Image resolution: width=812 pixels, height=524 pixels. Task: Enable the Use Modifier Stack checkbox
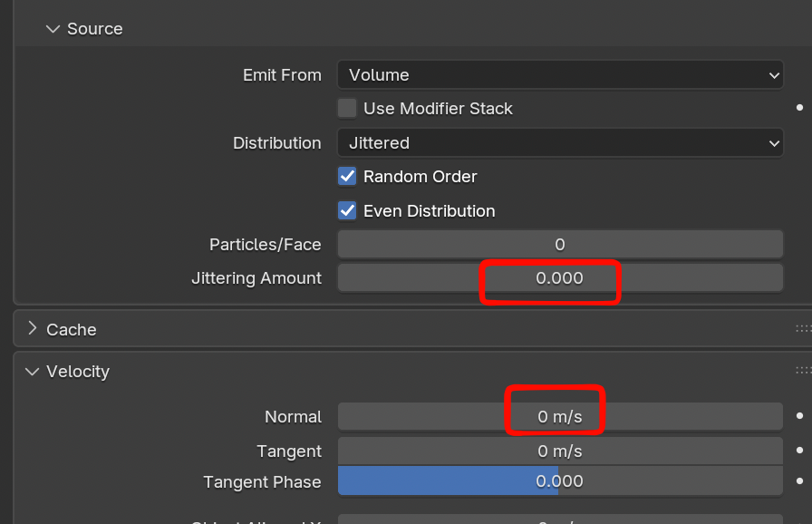(x=347, y=109)
